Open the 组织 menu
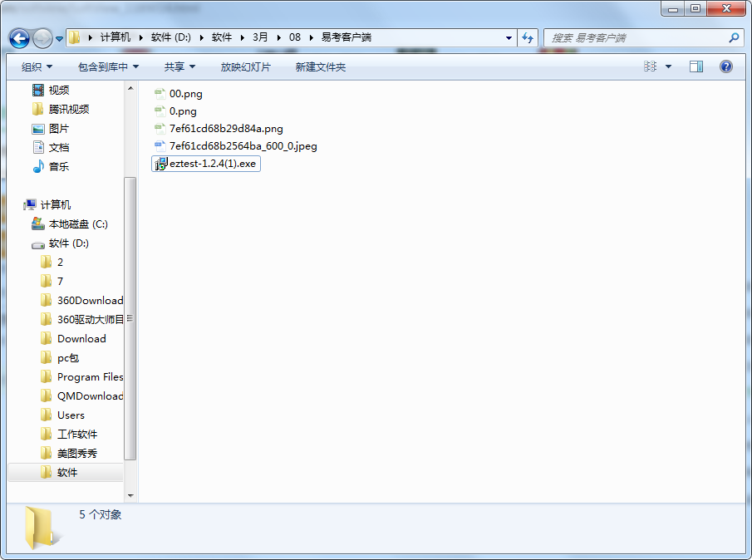Viewport: 752px width, 560px height. click(37, 66)
